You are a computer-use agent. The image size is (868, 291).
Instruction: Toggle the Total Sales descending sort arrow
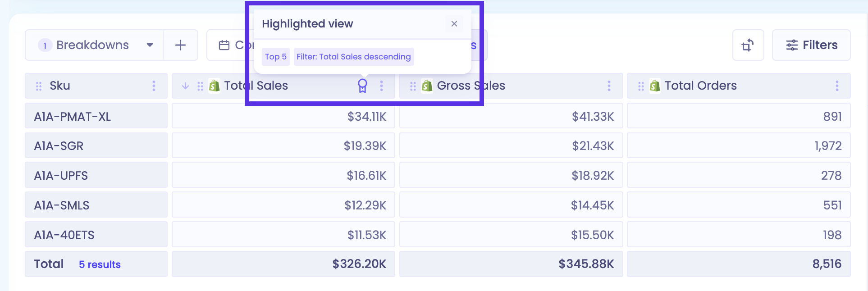pos(185,86)
